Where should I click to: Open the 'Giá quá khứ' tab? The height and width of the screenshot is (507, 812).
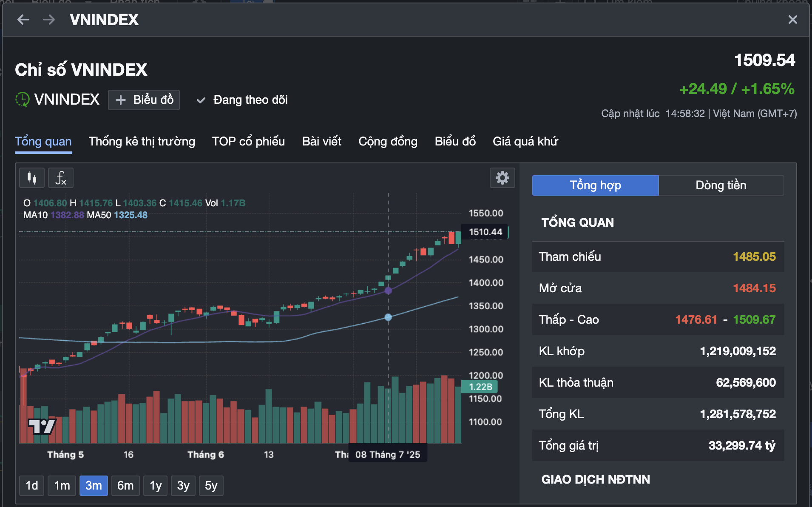point(525,142)
